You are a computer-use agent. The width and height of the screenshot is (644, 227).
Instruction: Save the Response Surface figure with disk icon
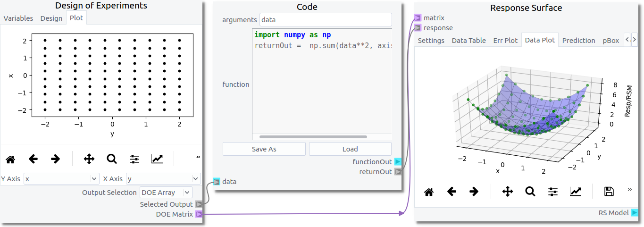(609, 191)
